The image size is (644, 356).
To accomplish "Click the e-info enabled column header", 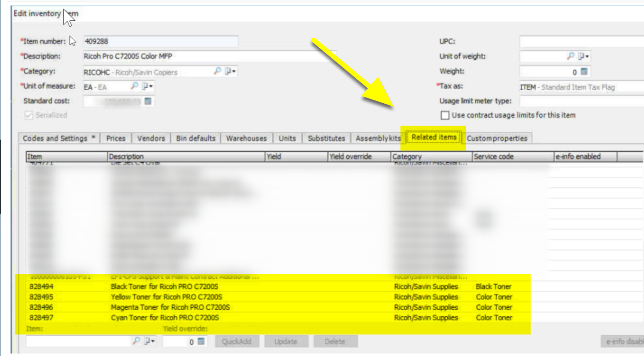I will tap(586, 156).
